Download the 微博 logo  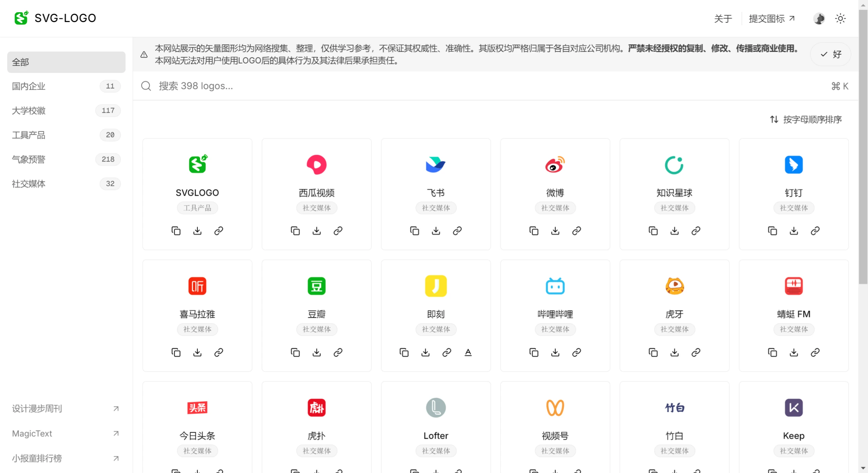555,230
